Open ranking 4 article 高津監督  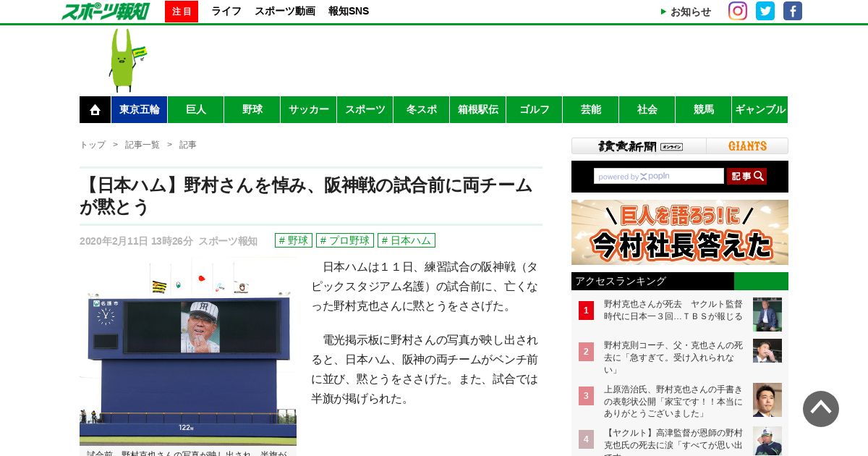tap(673, 442)
